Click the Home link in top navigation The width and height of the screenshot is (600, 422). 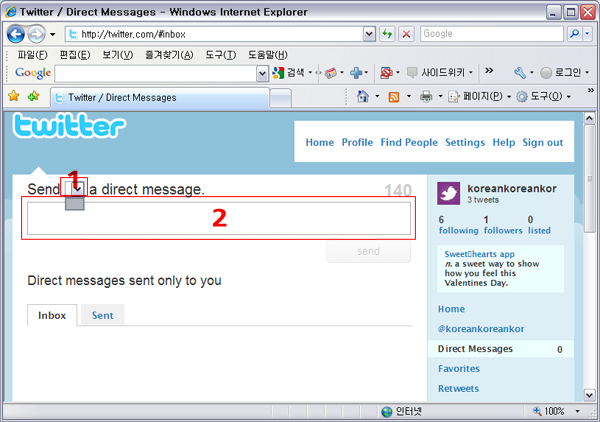coord(320,142)
